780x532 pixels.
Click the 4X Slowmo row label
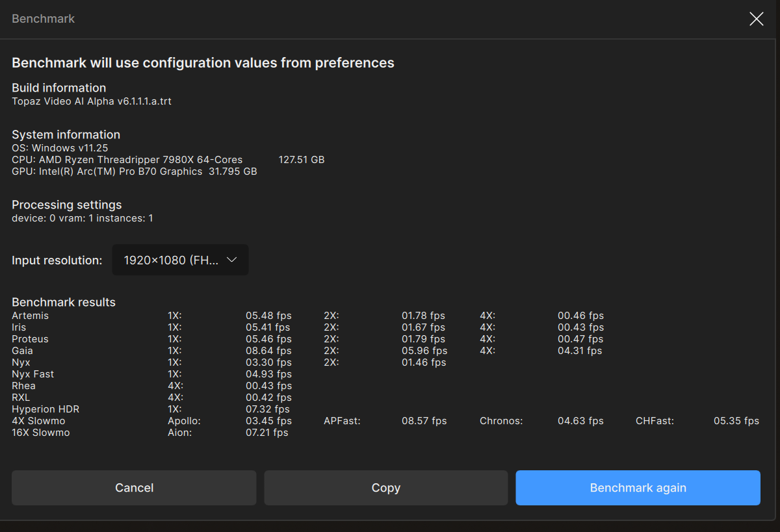(38, 421)
